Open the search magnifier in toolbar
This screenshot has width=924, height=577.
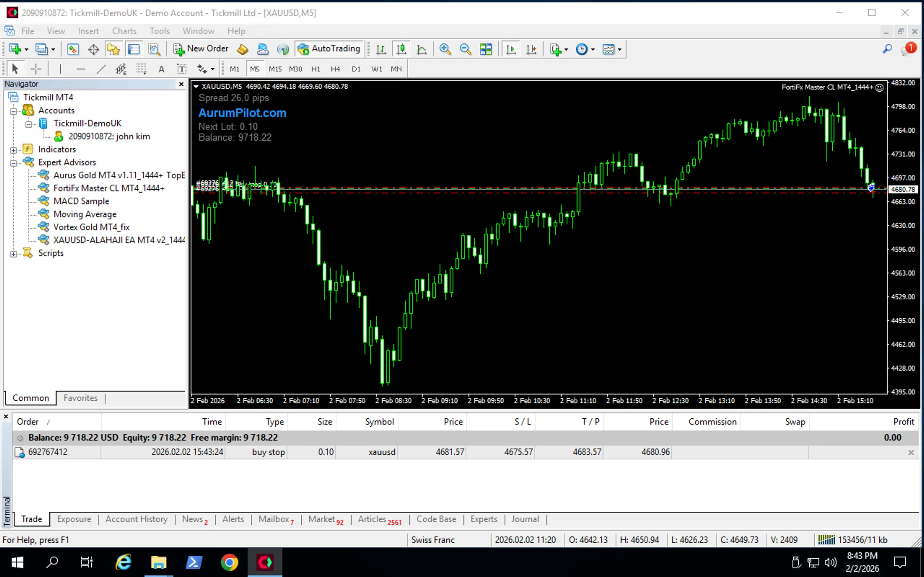(887, 49)
